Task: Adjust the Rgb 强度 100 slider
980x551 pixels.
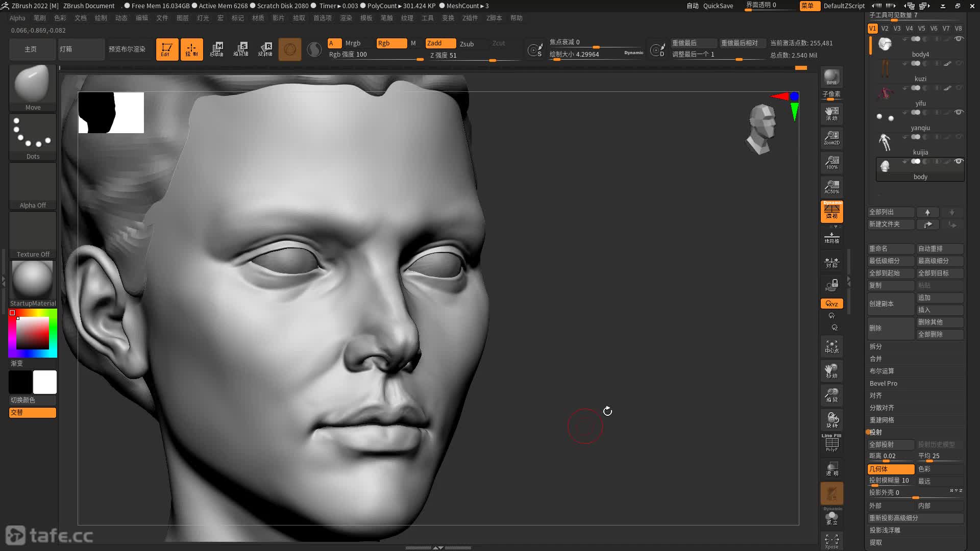Action: (376, 55)
